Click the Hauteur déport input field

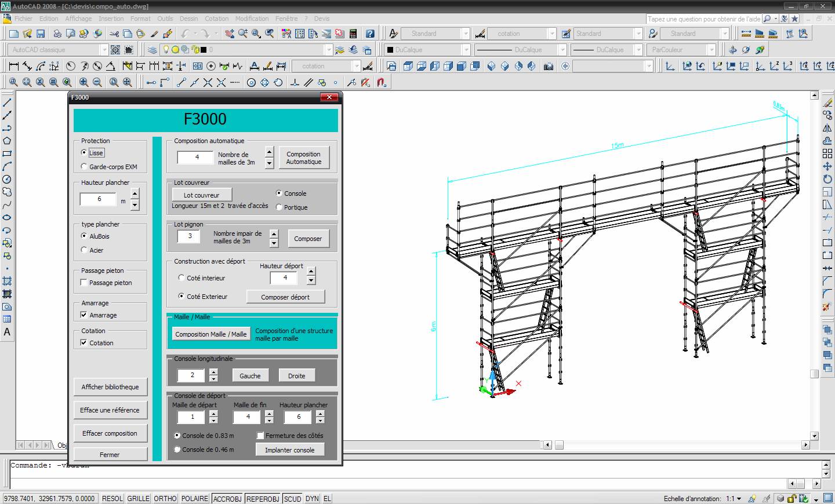pos(285,277)
